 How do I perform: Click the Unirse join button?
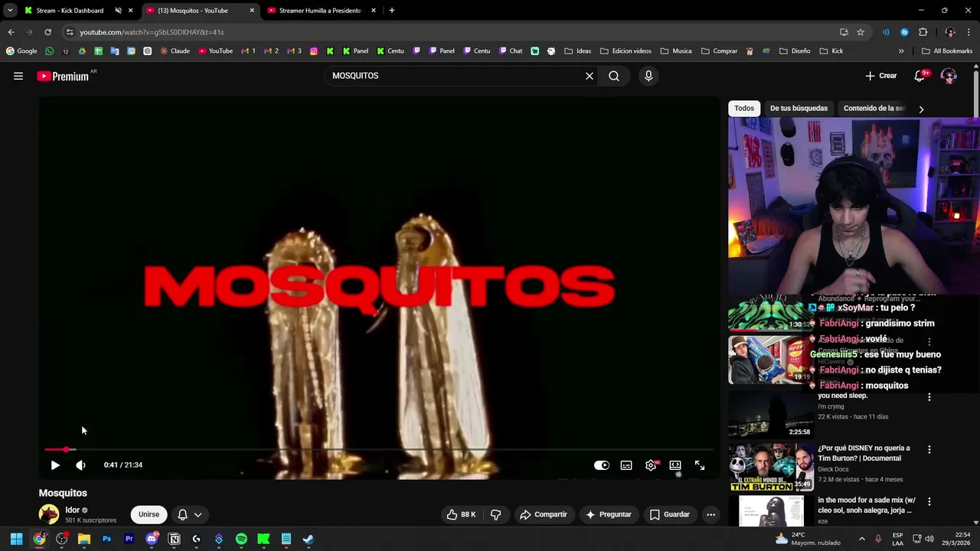[149, 514]
